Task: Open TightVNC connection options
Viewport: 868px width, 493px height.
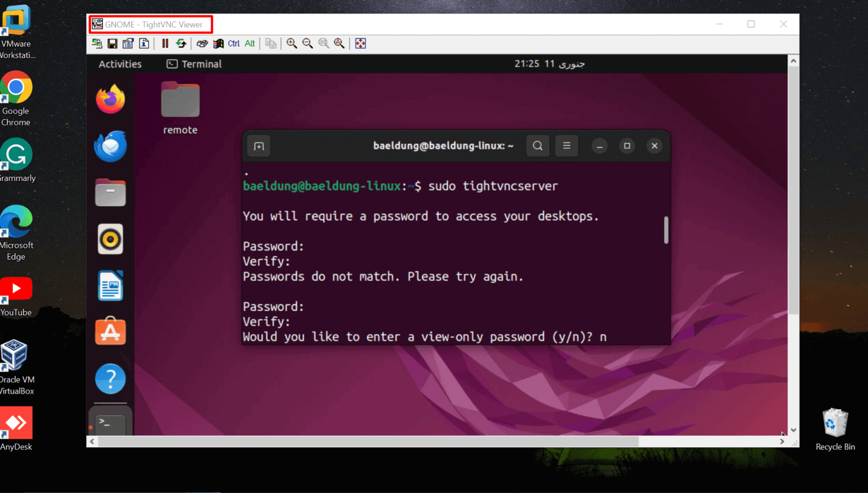Action: click(128, 43)
